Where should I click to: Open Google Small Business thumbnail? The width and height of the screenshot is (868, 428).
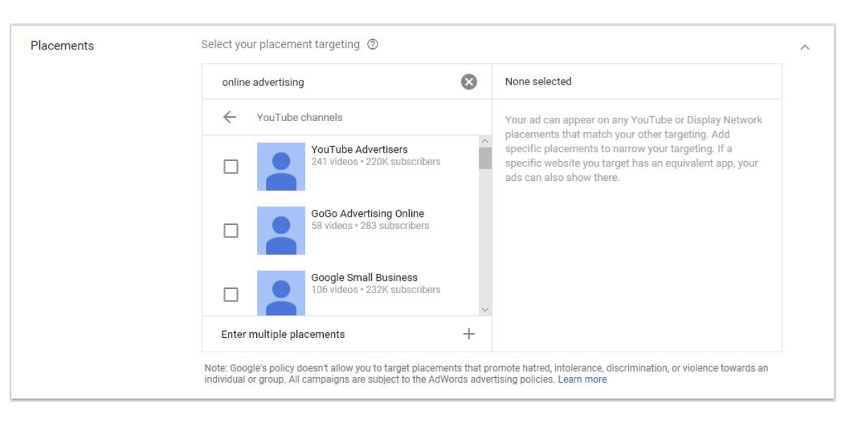[281, 293]
